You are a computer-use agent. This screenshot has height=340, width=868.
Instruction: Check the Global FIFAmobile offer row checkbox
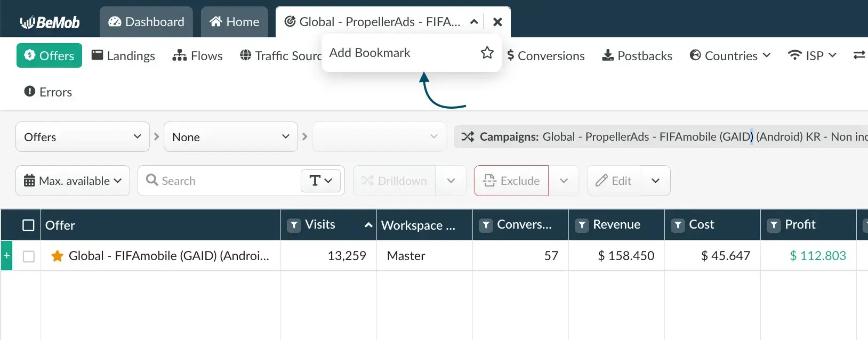click(29, 256)
